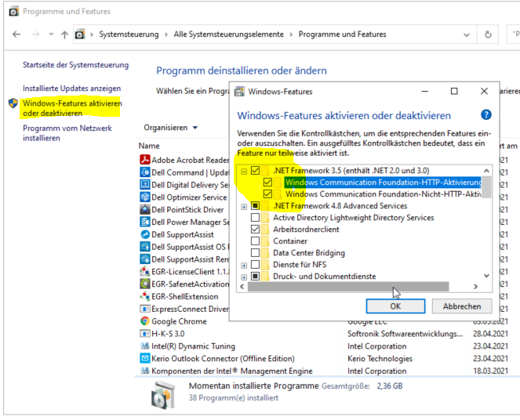Click Programme und Features breadcrumb item
The width and height of the screenshot is (520, 420).
click(x=342, y=34)
